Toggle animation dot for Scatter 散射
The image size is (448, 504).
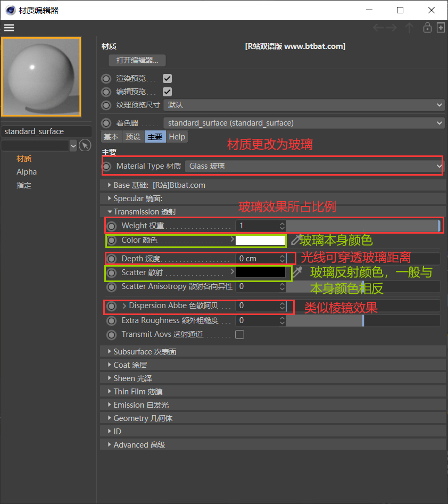point(112,273)
